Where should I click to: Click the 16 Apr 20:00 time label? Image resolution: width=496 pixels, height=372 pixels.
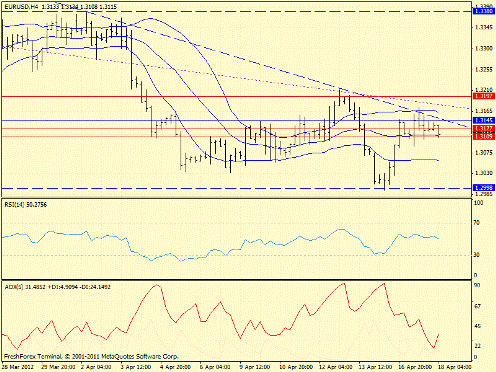[x=415, y=367]
